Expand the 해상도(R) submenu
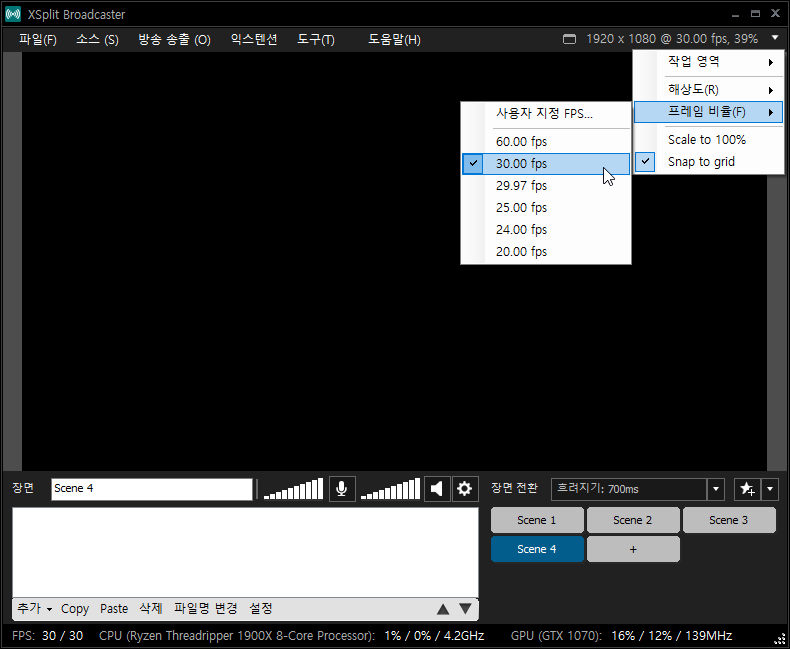The height and width of the screenshot is (649, 790). coord(708,90)
